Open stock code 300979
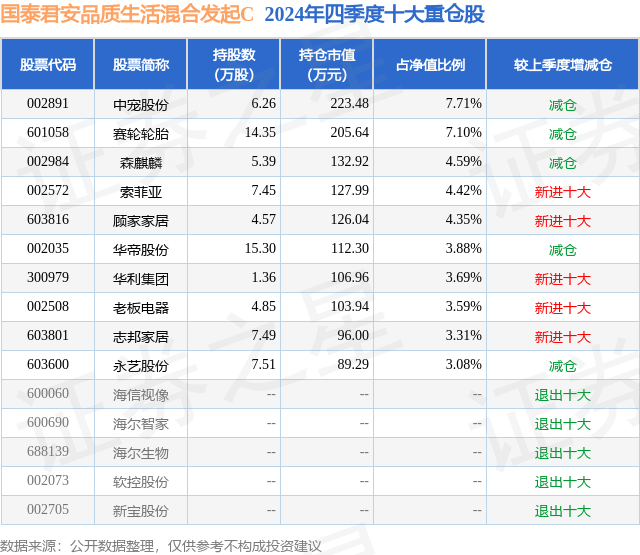 (x=48, y=278)
